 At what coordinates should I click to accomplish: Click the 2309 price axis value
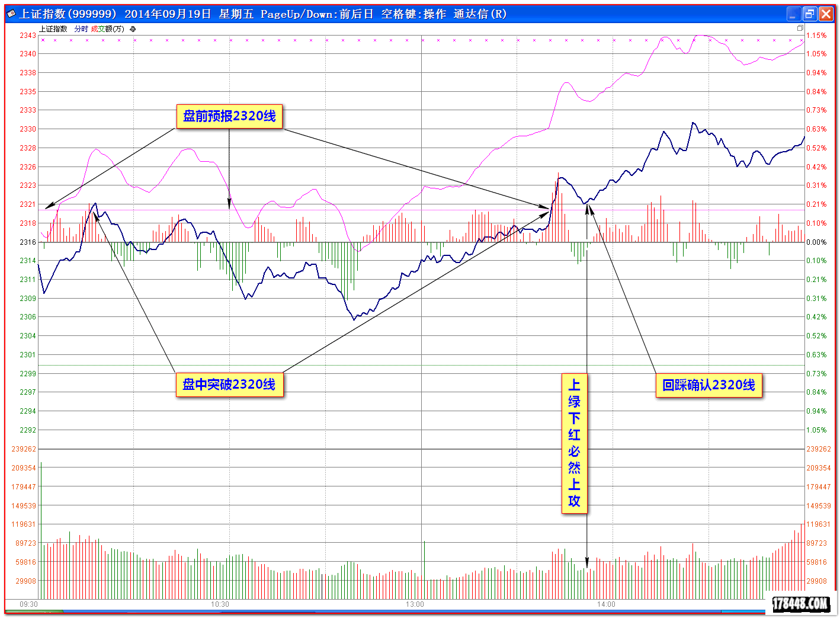click(x=28, y=299)
